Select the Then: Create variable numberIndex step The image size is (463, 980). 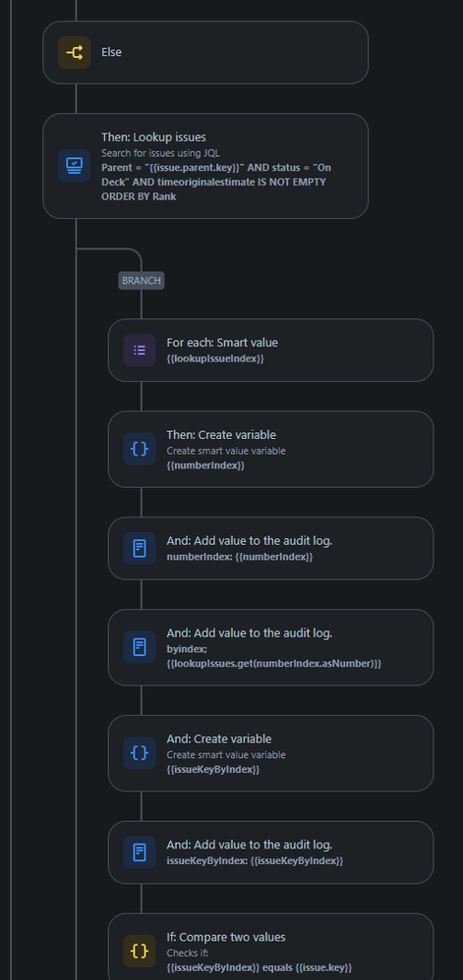point(270,449)
